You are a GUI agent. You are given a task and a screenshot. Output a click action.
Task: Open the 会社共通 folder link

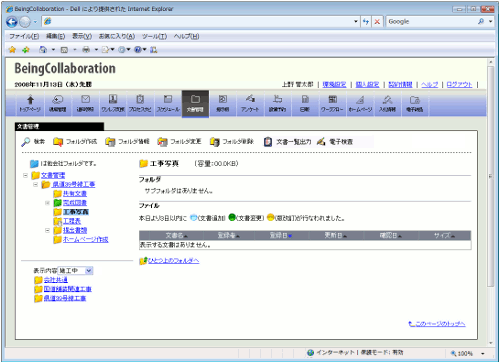pyautogui.click(x=56, y=280)
